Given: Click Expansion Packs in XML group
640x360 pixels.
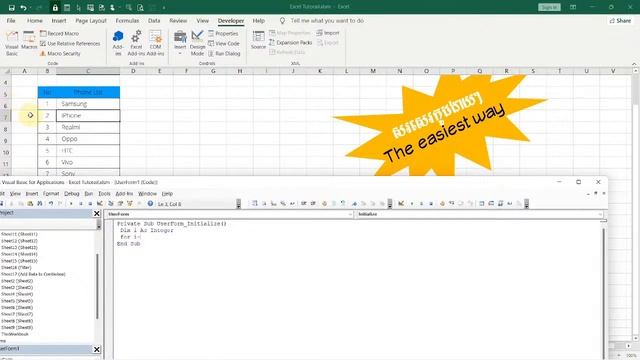Looking at the screenshot, I should (x=290, y=42).
